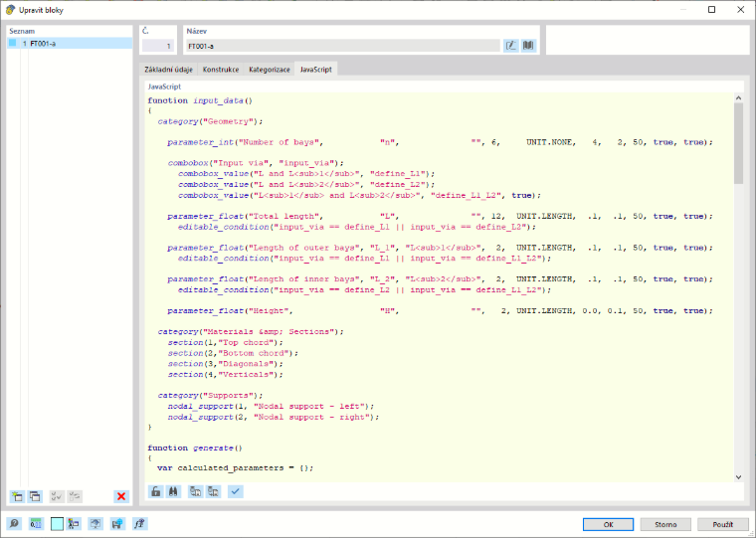Click the second script import/export icon
This screenshot has width=756, height=538.
click(213, 491)
